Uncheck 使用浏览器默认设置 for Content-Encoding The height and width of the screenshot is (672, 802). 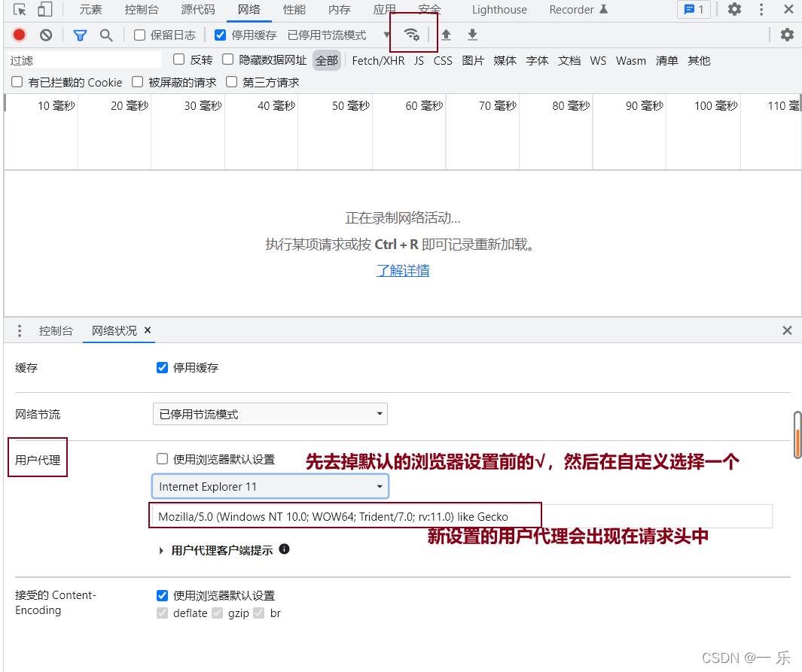[x=162, y=595]
